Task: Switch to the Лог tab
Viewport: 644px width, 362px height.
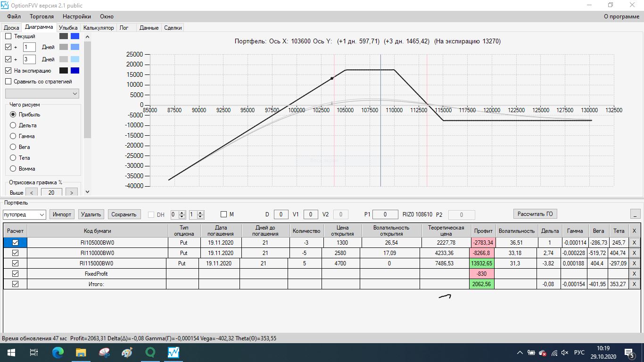Action: point(124,28)
